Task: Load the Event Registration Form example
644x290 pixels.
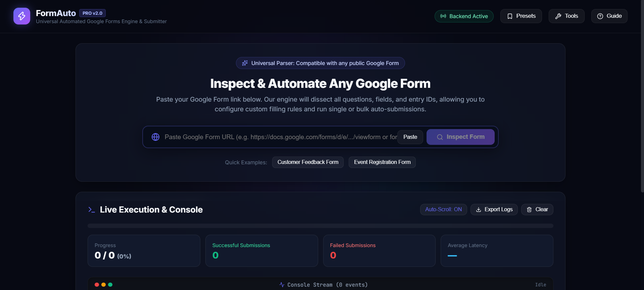Action: [x=382, y=162]
